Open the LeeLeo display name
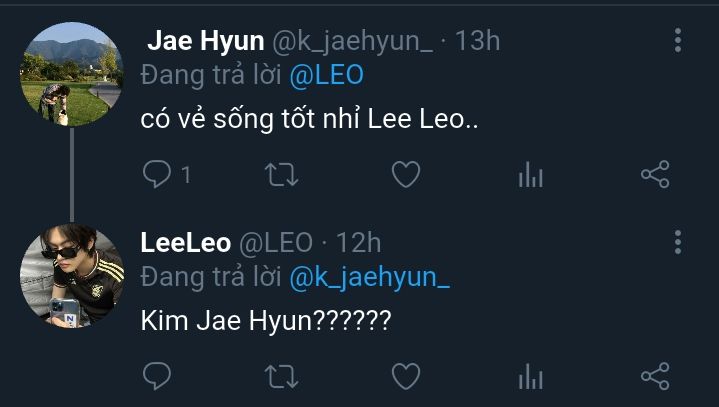The height and width of the screenshot is (407, 719). pyautogui.click(x=186, y=242)
